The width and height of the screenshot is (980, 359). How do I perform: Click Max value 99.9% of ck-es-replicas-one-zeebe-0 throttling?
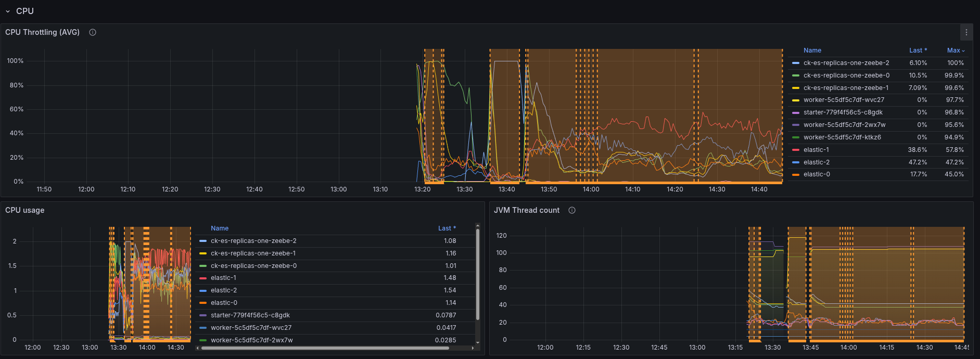point(954,75)
